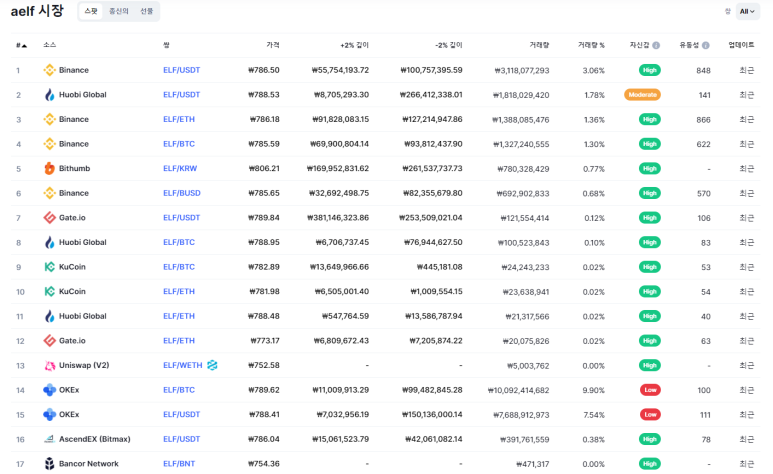Click the Gate.io logo in row 12
The width and height of the screenshot is (773, 474).
pos(49,341)
